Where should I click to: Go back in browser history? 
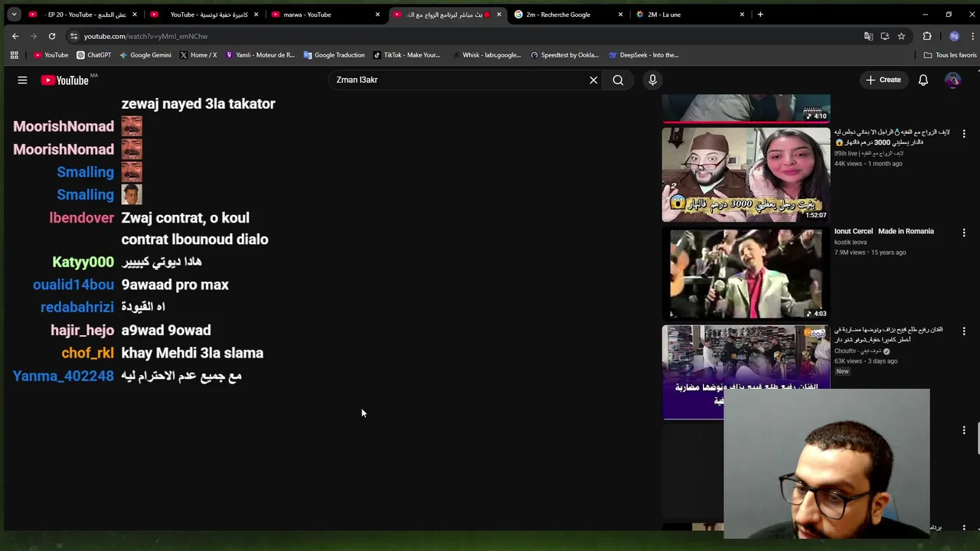pyautogui.click(x=15, y=36)
